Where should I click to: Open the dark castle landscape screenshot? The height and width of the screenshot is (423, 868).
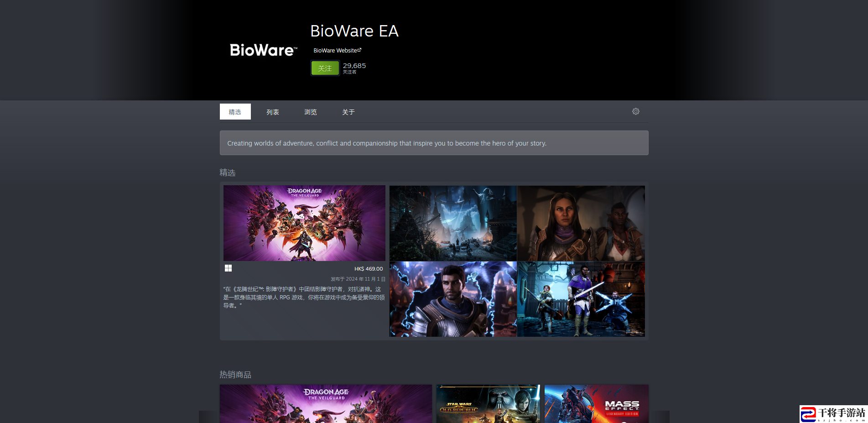[453, 223]
